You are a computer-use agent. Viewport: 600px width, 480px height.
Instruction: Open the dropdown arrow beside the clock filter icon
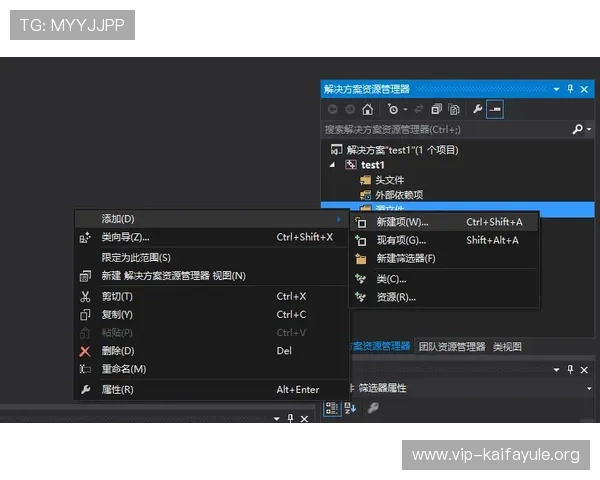click(405, 109)
